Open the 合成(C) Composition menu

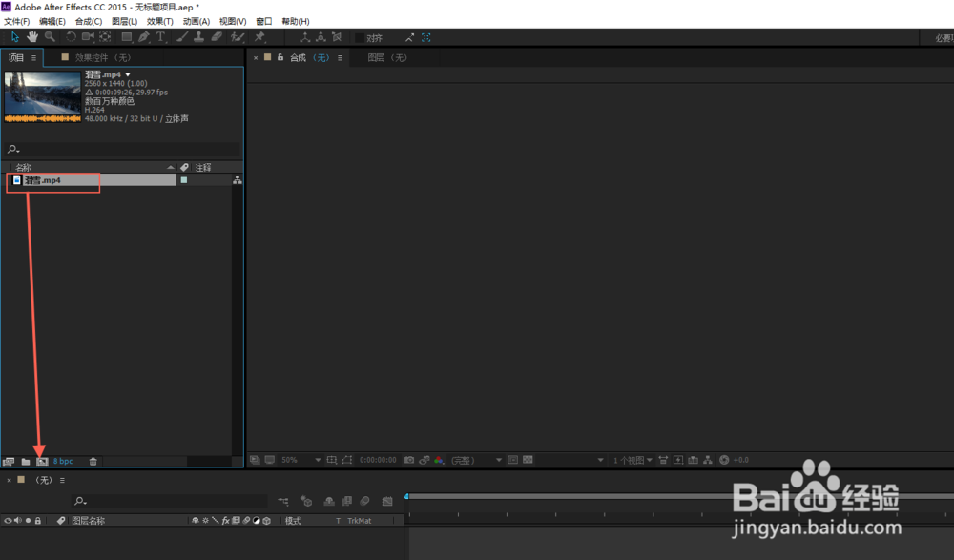[88, 21]
